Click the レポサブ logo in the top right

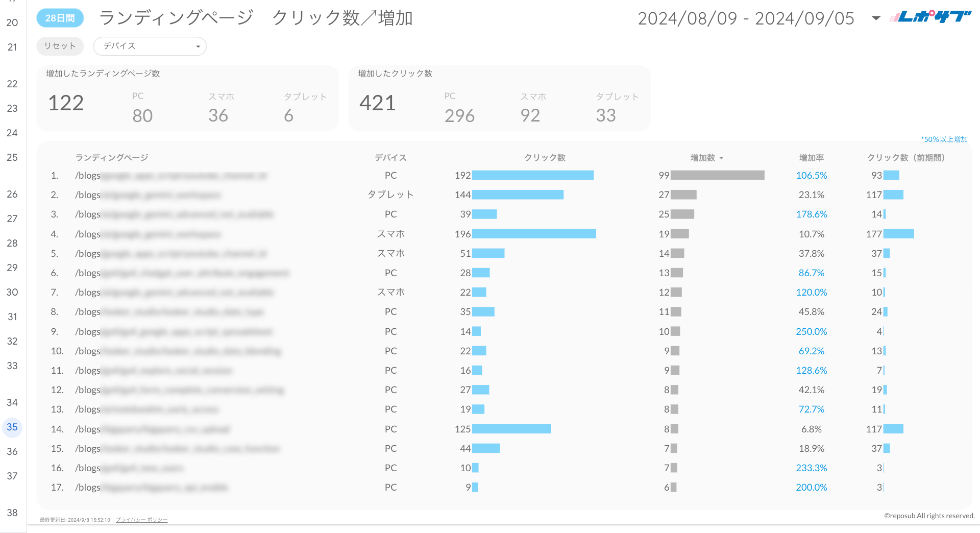pyautogui.click(x=930, y=17)
